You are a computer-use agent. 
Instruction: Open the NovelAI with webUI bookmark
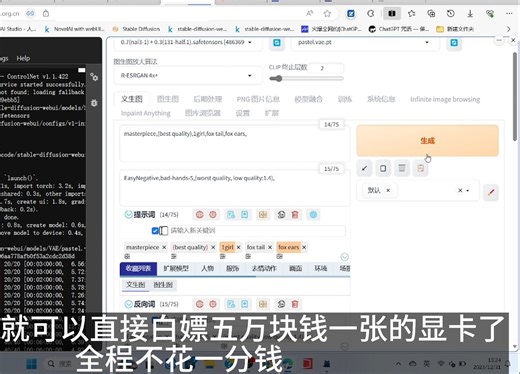click(x=75, y=29)
